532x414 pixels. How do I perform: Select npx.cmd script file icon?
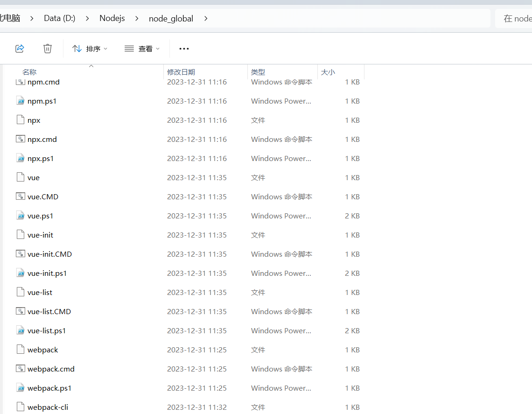click(21, 139)
